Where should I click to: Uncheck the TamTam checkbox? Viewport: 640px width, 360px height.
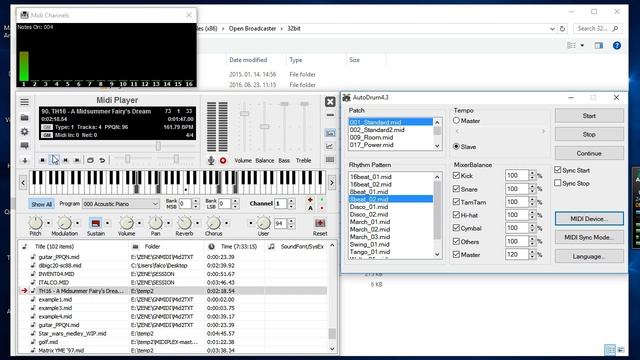point(456,202)
